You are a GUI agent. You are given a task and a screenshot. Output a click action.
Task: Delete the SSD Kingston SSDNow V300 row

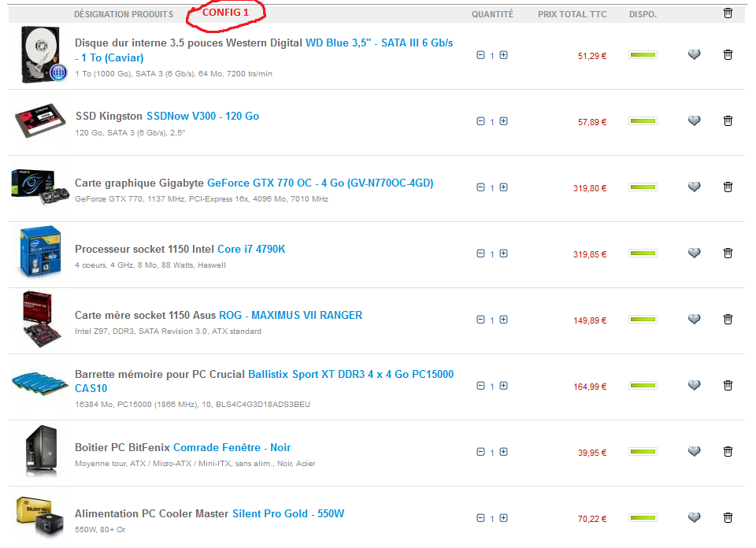point(728,120)
